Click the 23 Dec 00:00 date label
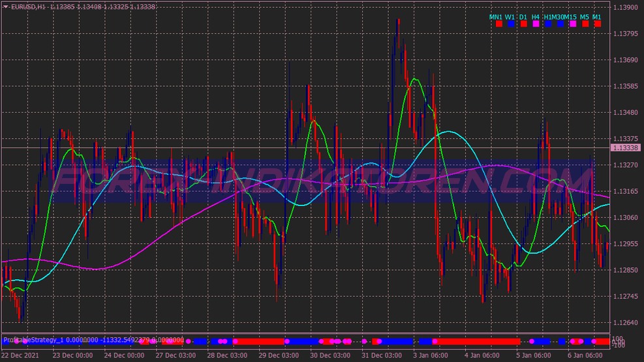Viewport: 644px width, 362px height. (x=72, y=355)
